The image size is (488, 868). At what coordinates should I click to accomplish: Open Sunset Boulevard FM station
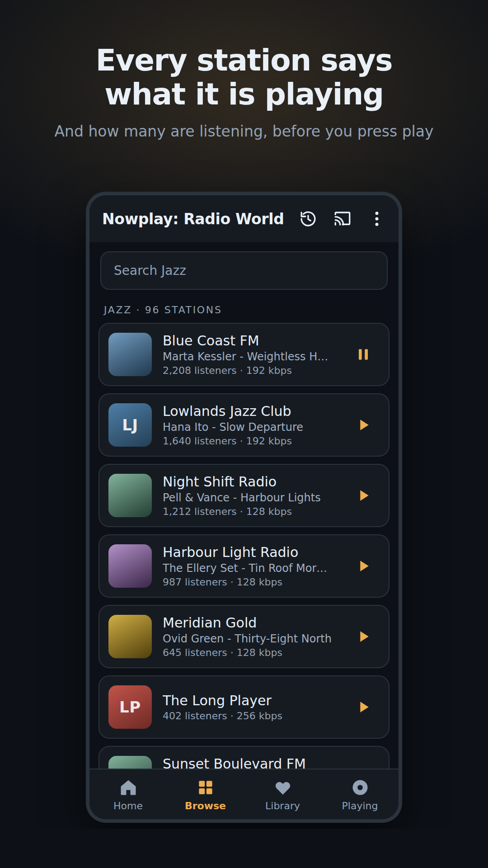click(244, 758)
